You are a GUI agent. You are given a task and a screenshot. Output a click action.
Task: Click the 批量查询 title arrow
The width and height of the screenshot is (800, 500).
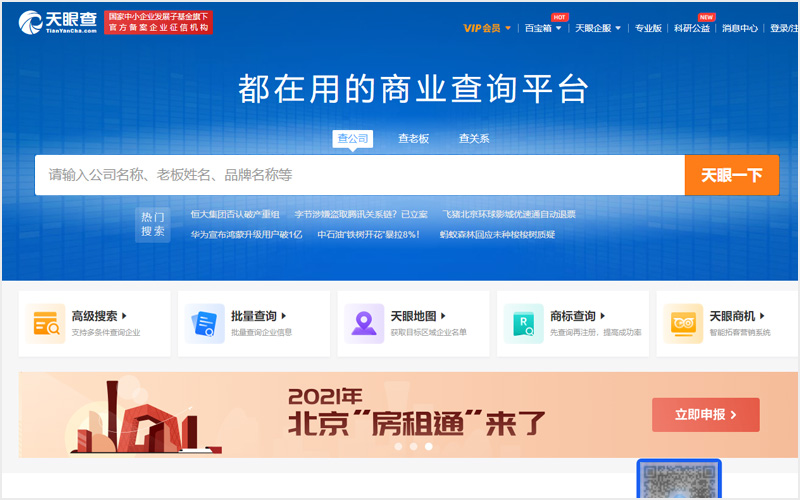coord(284,316)
